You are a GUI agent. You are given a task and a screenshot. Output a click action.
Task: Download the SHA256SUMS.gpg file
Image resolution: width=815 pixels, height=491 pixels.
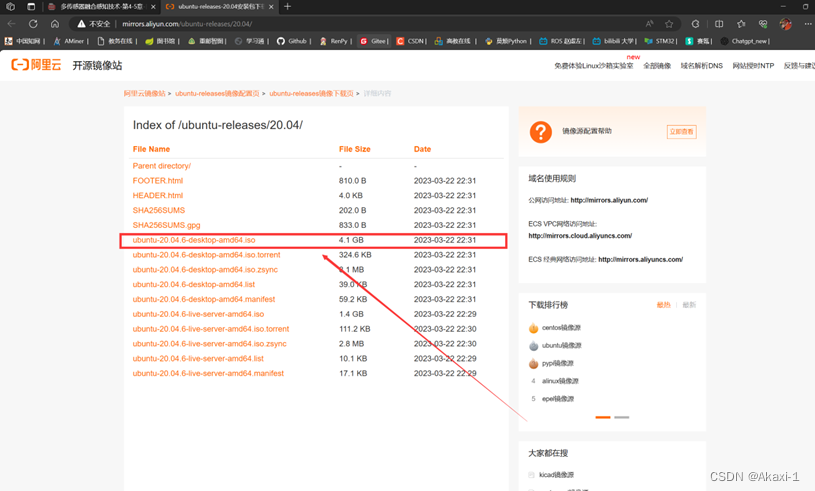(166, 225)
